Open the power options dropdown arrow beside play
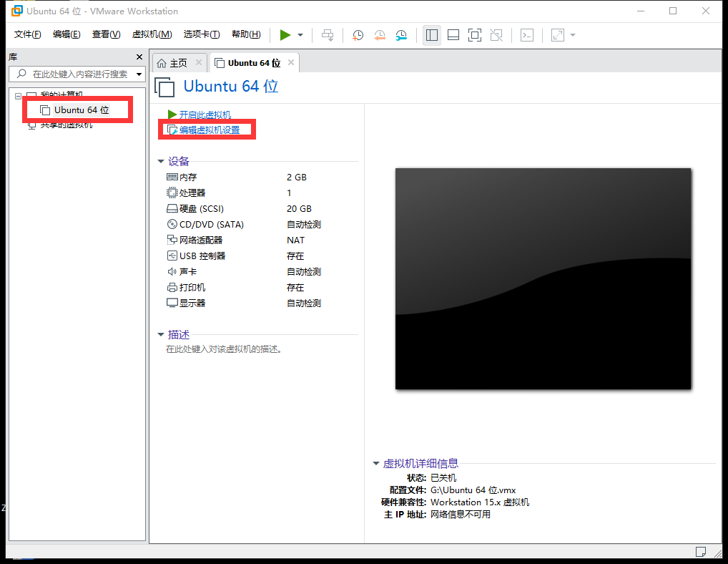 click(300, 35)
